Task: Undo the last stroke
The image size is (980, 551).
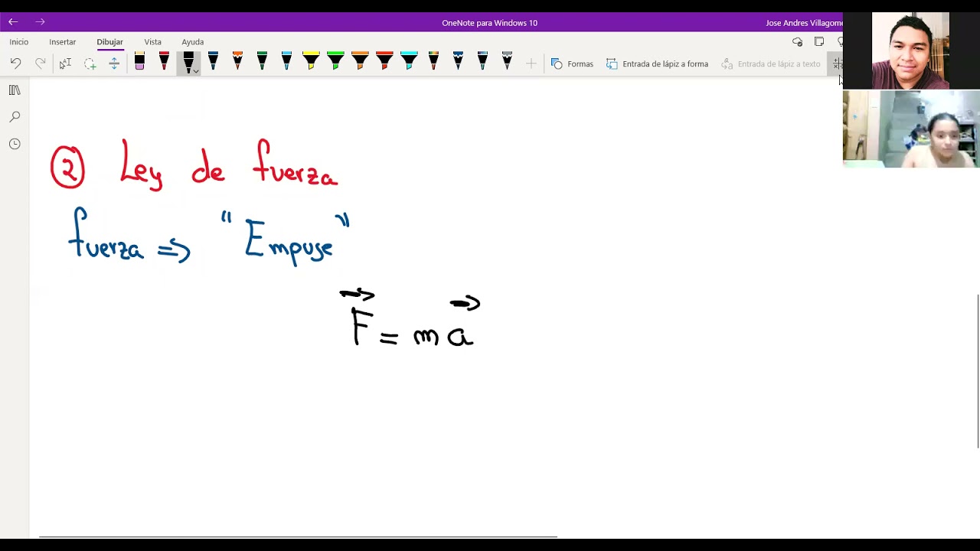Action: point(15,64)
